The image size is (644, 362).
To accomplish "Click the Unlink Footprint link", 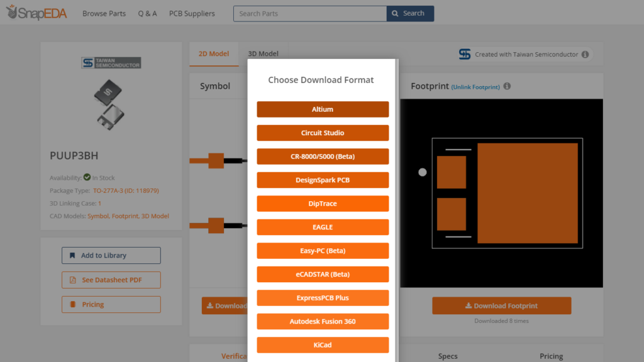I will point(475,87).
